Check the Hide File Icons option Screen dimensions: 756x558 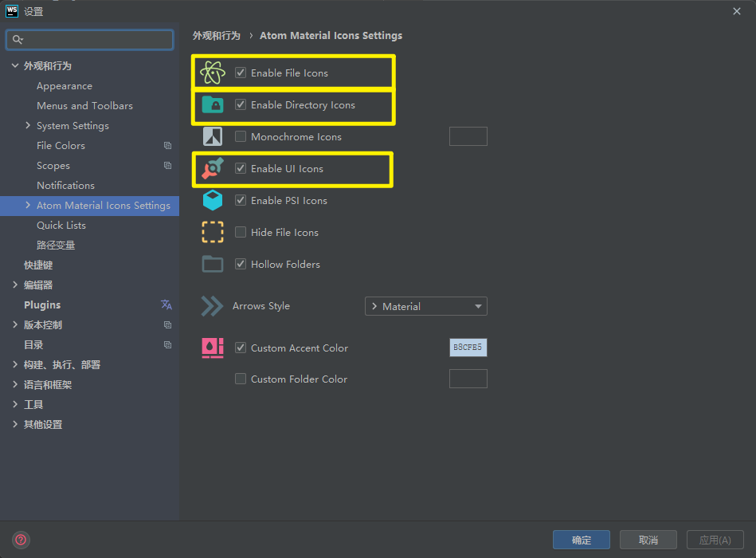coord(241,232)
